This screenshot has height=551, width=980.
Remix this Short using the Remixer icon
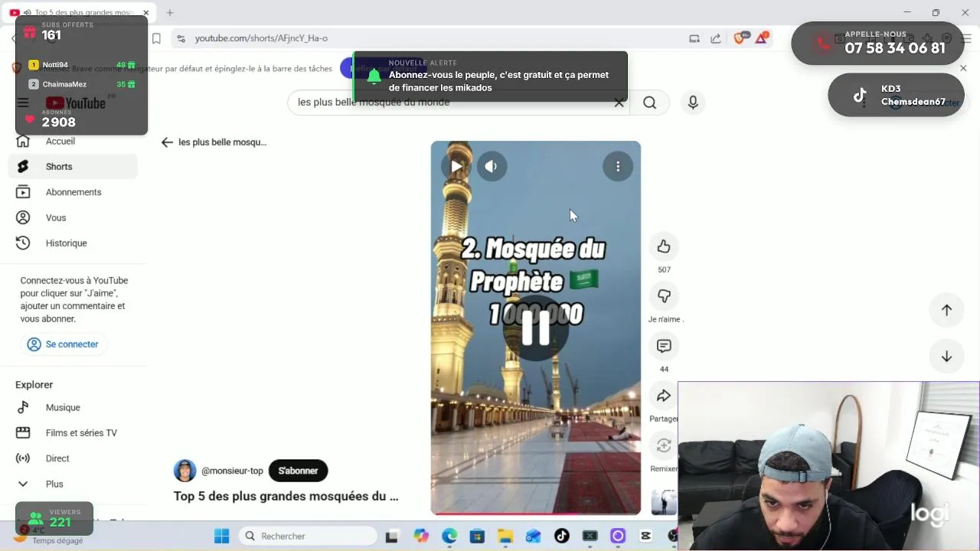click(x=664, y=445)
